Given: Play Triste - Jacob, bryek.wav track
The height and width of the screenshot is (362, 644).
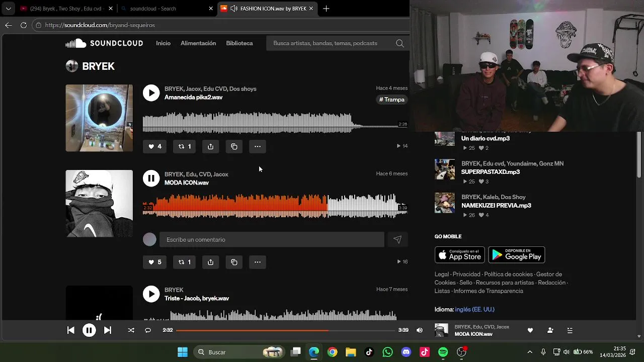Looking at the screenshot, I should (x=151, y=294).
